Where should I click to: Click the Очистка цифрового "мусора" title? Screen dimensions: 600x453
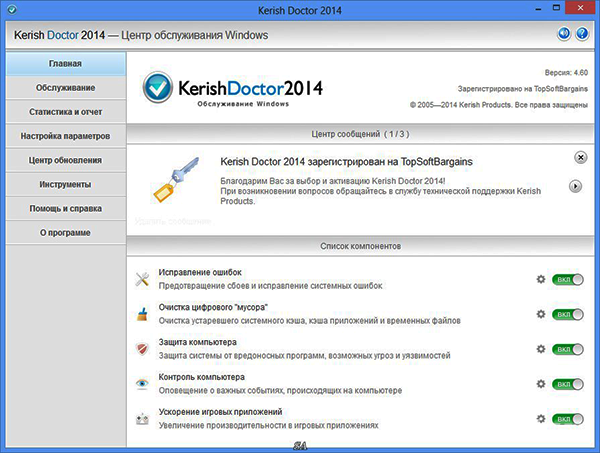point(213,307)
